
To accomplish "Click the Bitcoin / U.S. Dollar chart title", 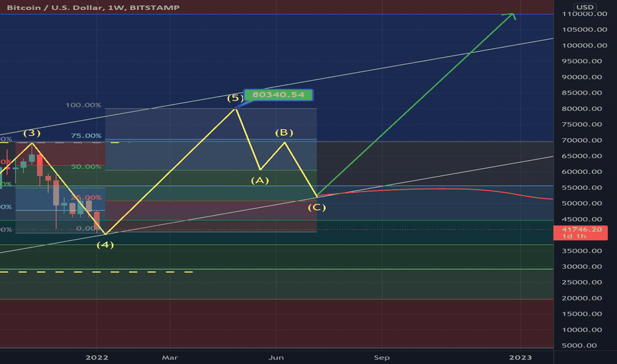I will click(x=93, y=7).
